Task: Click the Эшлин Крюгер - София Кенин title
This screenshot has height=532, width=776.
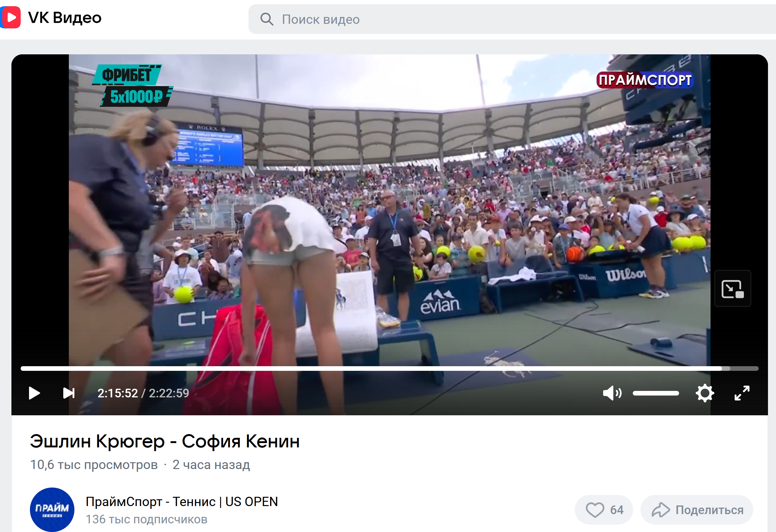Action: click(165, 441)
